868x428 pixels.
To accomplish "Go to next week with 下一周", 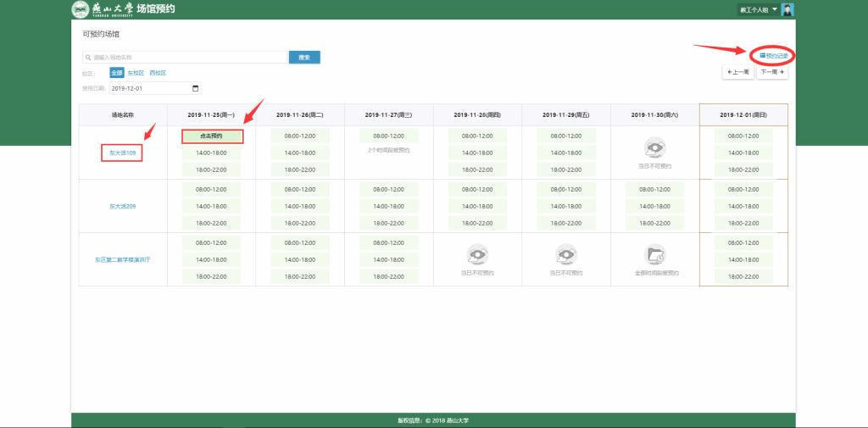I will (x=772, y=73).
